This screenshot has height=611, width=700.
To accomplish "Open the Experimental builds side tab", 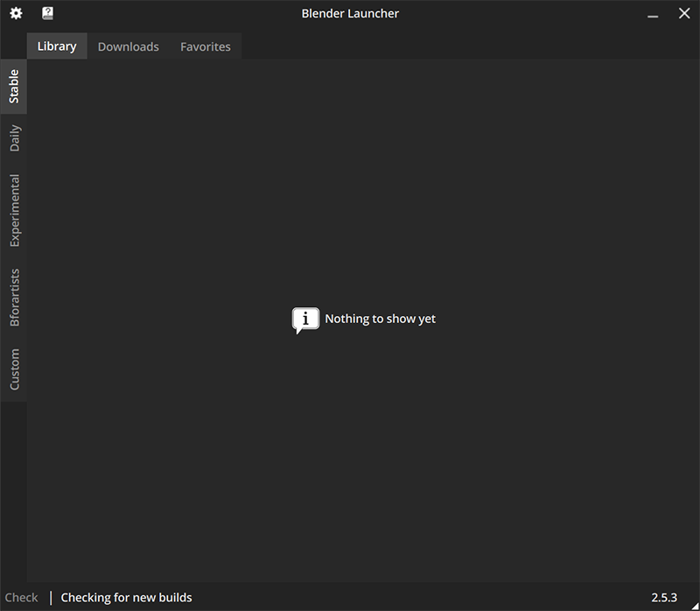I will (x=14, y=210).
